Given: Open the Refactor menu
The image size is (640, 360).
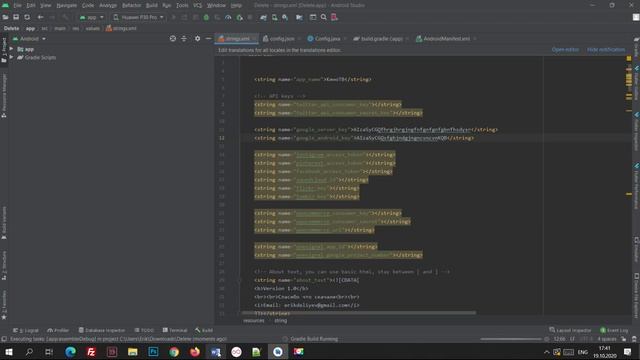Looking at the screenshot, I should click(x=131, y=5).
